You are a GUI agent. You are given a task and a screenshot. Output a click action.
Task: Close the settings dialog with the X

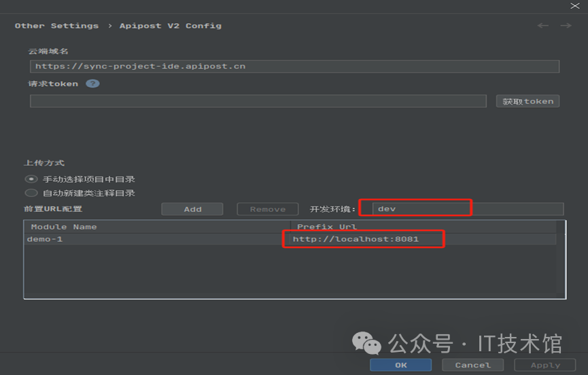575,5
